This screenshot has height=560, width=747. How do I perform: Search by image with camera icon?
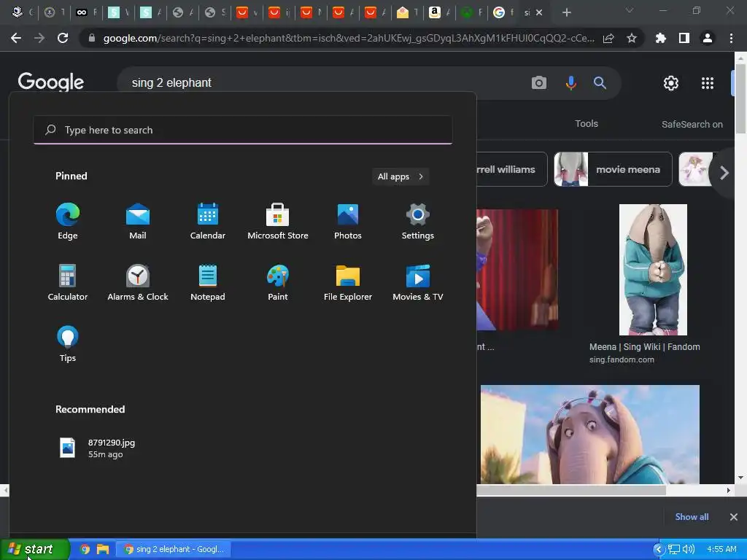539,83
